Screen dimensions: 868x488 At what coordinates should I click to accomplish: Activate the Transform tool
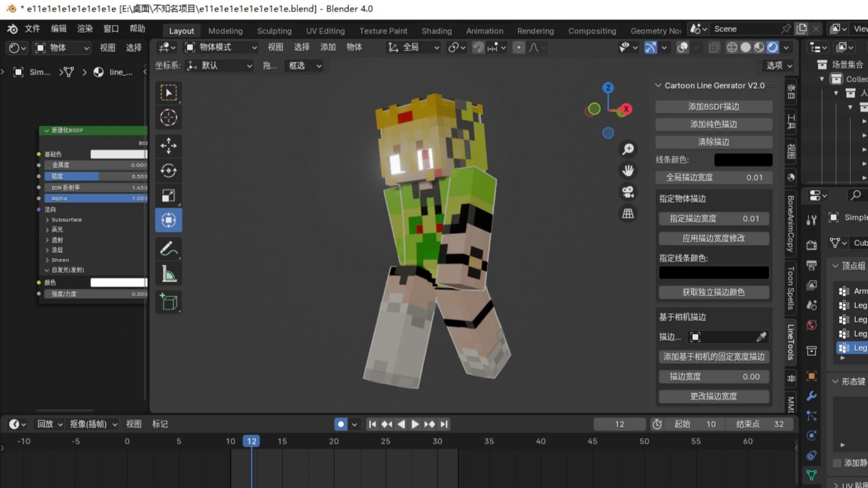click(169, 220)
